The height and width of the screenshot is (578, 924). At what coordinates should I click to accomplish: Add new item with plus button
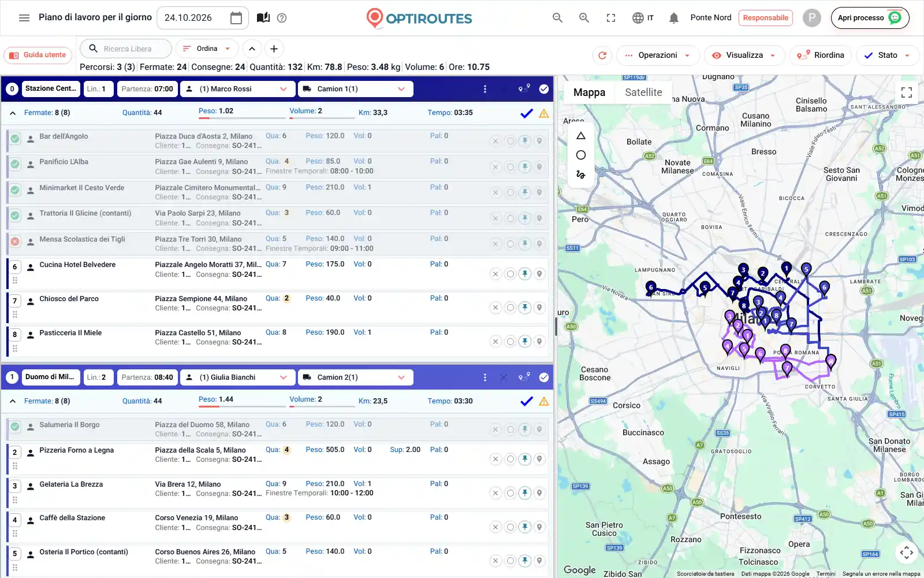click(x=274, y=49)
